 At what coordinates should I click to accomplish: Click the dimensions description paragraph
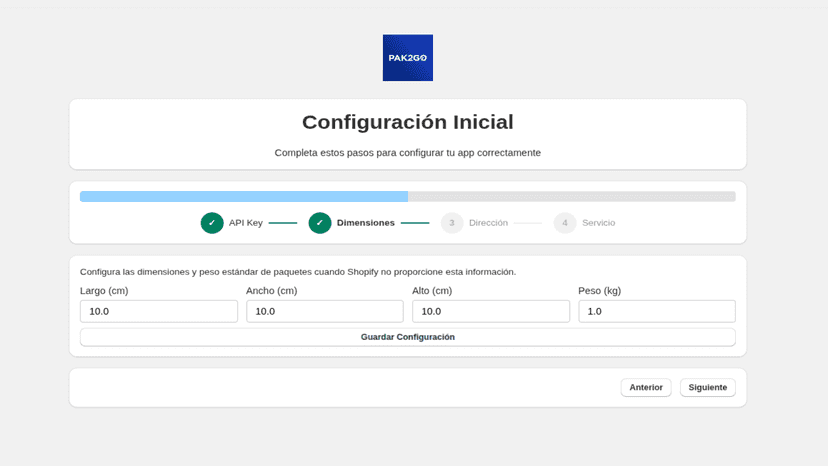[x=298, y=272]
